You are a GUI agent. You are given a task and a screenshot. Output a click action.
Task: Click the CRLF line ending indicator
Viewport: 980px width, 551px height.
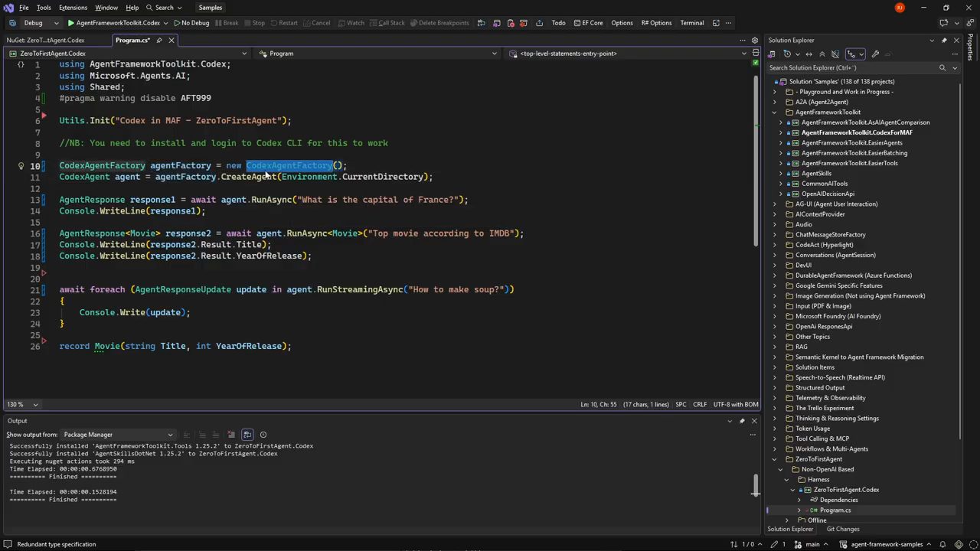pos(700,404)
